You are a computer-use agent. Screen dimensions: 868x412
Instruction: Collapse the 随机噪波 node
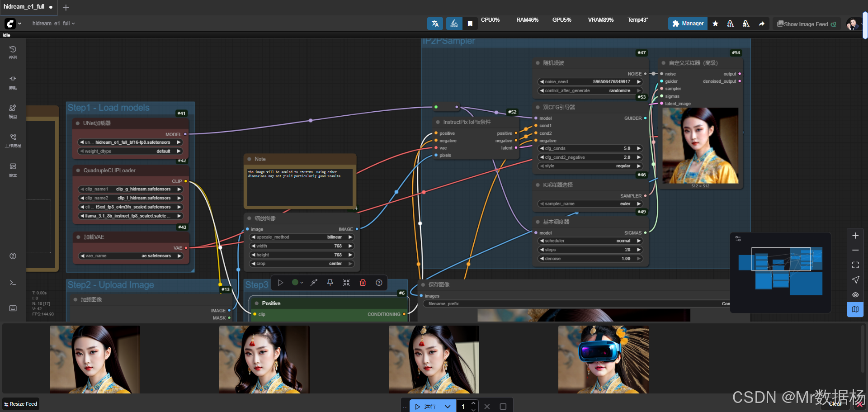click(538, 63)
